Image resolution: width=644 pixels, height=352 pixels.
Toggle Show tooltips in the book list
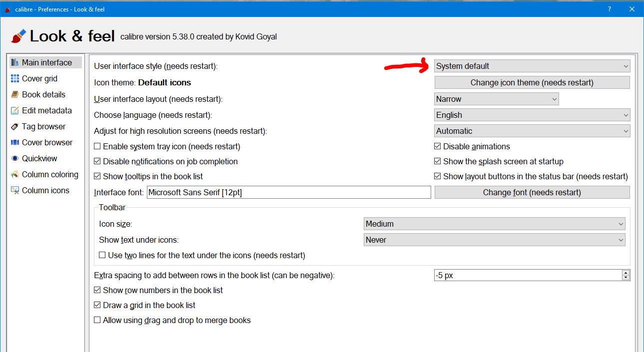97,176
